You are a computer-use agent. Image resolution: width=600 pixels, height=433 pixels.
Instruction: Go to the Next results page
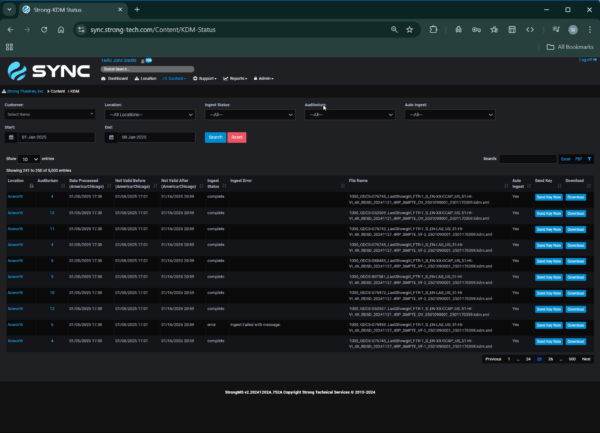click(x=586, y=358)
